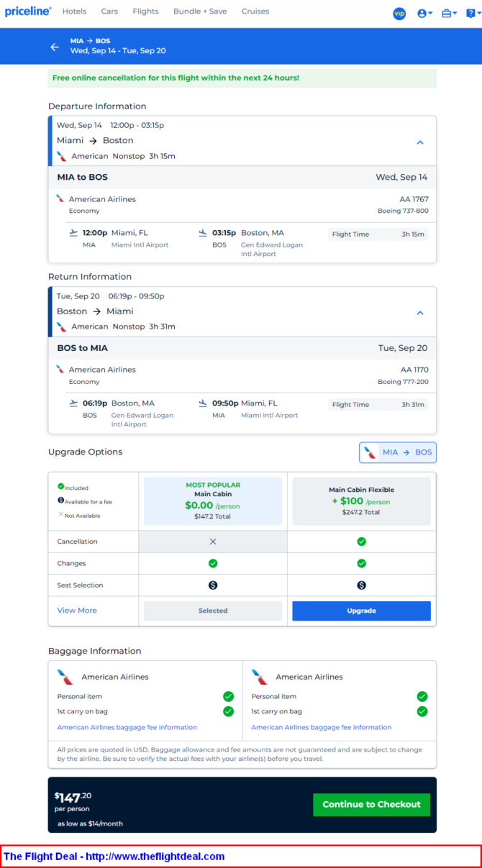Open first American Airlines baggage fee information link
Image resolution: width=482 pixels, height=868 pixels.
127,727
